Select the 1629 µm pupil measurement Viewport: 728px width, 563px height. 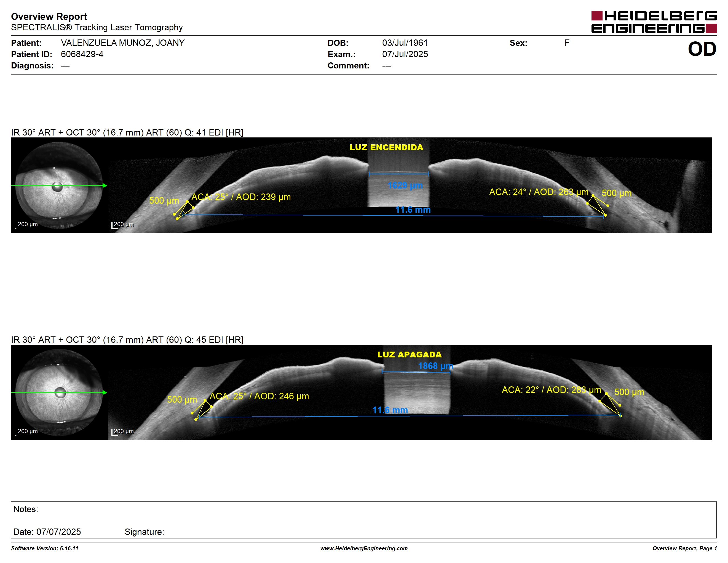point(405,185)
